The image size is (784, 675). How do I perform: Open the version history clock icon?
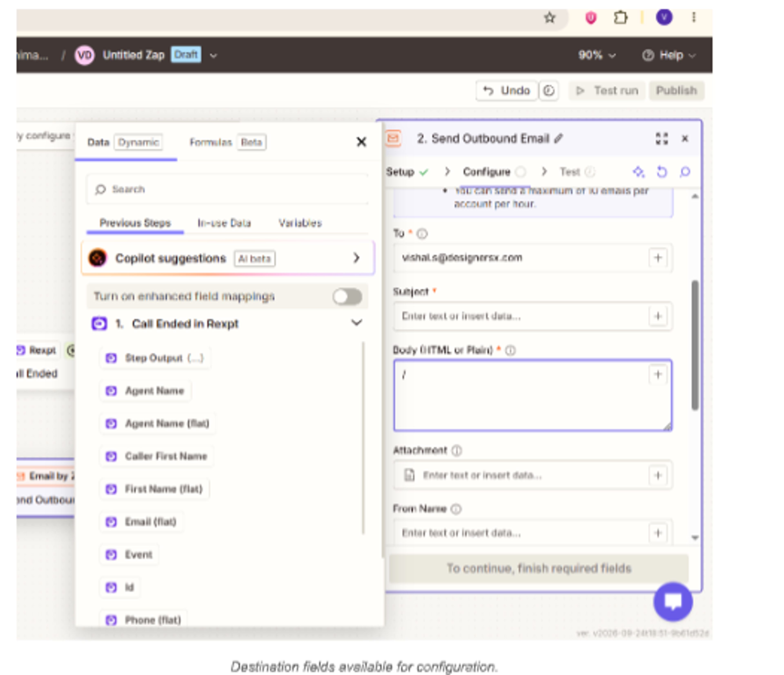(549, 90)
